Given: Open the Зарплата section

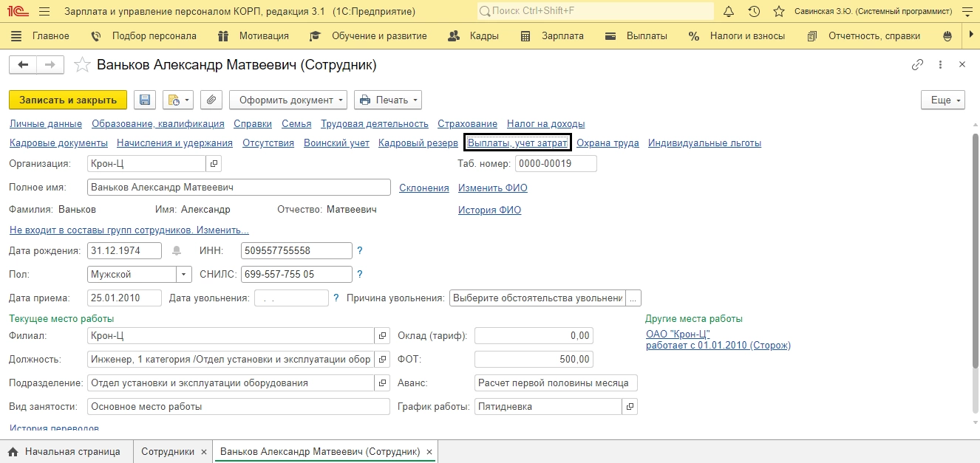Looking at the screenshot, I should 552,35.
